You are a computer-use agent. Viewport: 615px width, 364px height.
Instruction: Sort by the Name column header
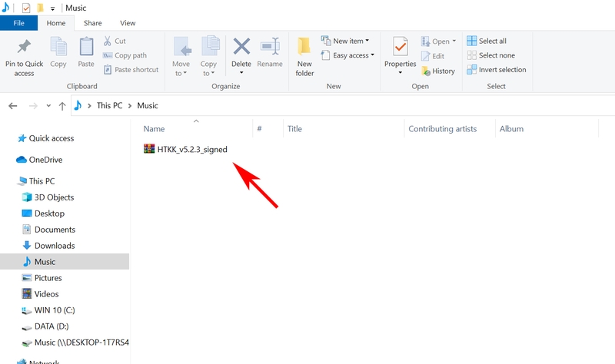155,128
